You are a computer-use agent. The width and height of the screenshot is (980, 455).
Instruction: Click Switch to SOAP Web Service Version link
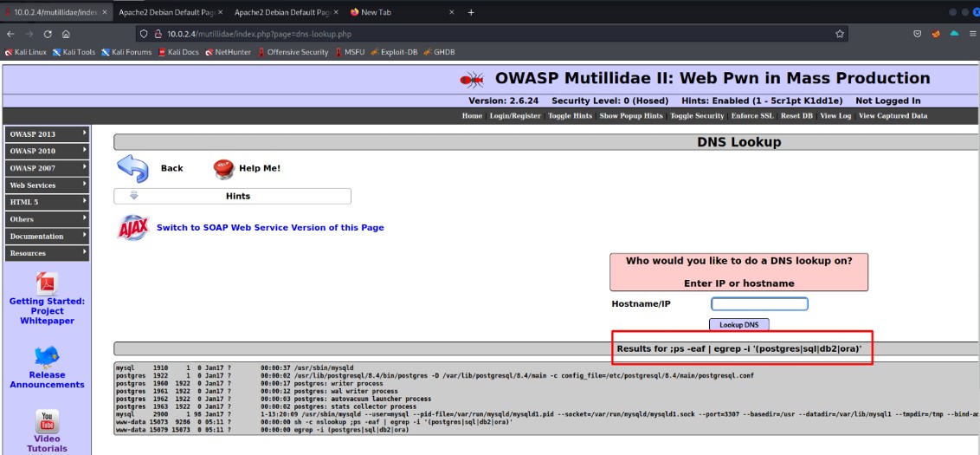click(270, 228)
